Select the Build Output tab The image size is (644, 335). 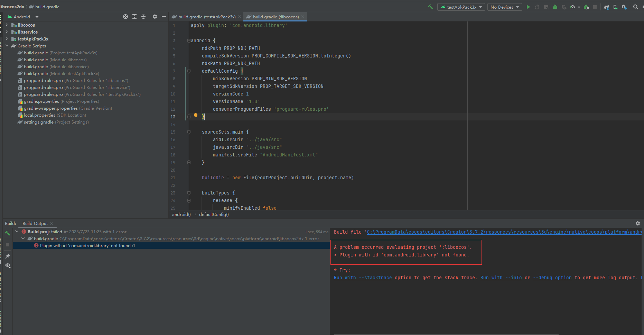coord(35,223)
